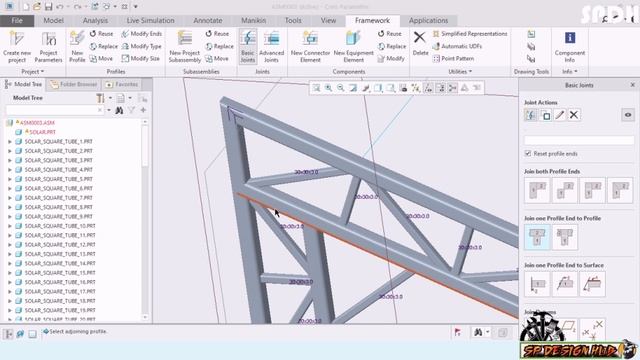
Task: Close the Basic Joints panel
Action: pos(633,85)
